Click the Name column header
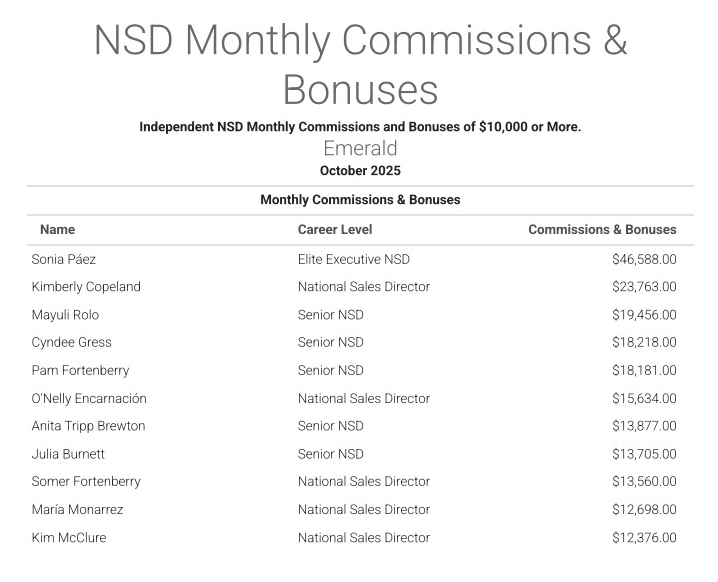This screenshot has width=718, height=582. point(57,230)
